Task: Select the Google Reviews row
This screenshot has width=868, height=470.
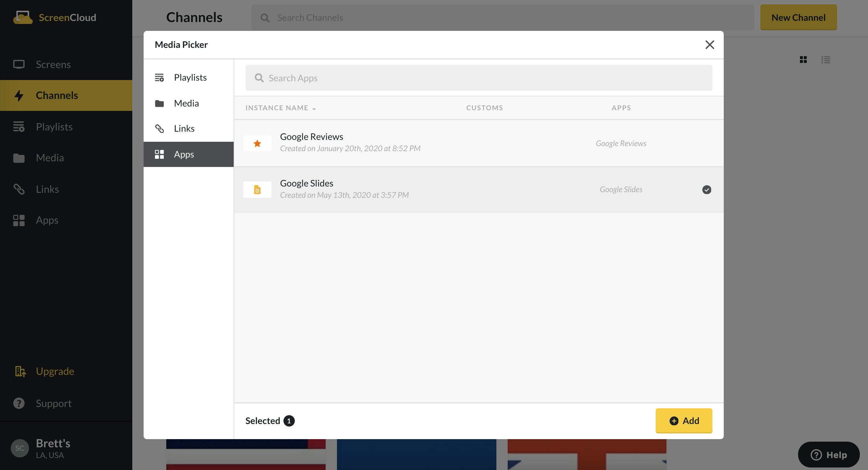Action: 479,143
